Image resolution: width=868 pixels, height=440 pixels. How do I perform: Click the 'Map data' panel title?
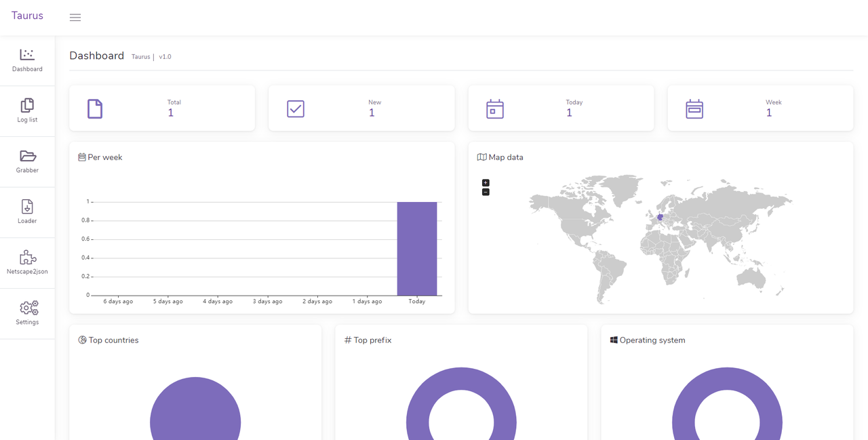click(x=506, y=157)
